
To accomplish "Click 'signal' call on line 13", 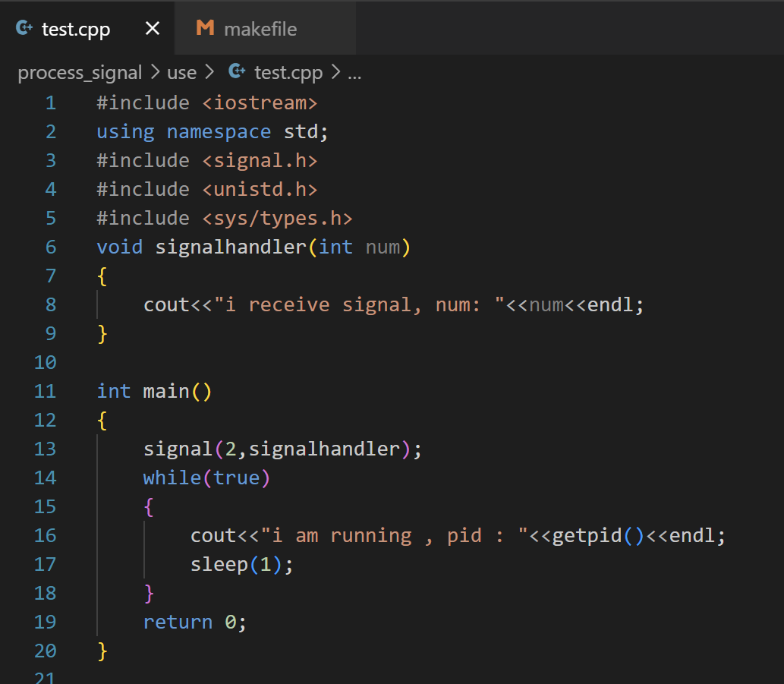I will [x=178, y=449].
